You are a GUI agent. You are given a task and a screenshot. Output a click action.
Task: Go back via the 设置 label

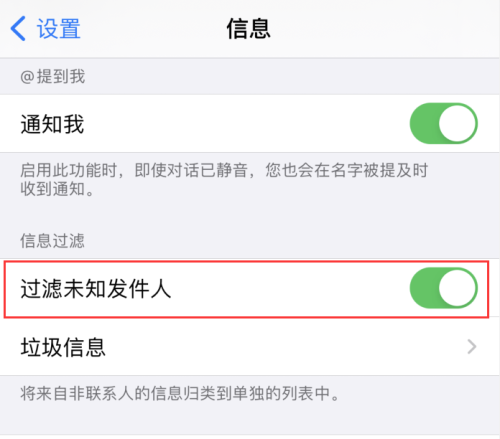59,29
